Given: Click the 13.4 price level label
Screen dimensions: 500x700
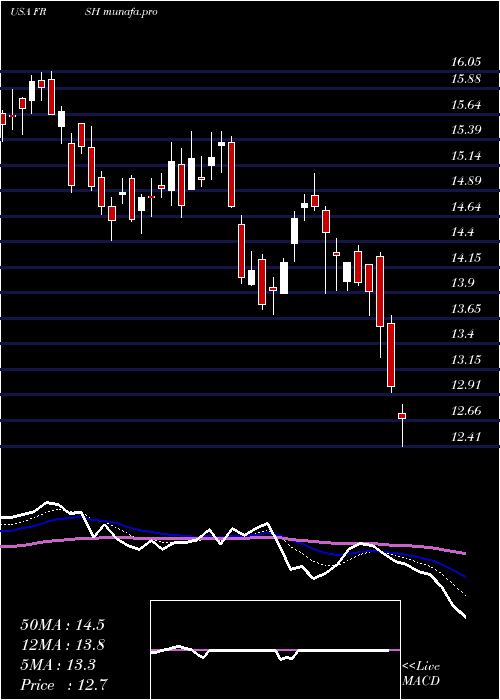Looking at the screenshot, I should [463, 334].
